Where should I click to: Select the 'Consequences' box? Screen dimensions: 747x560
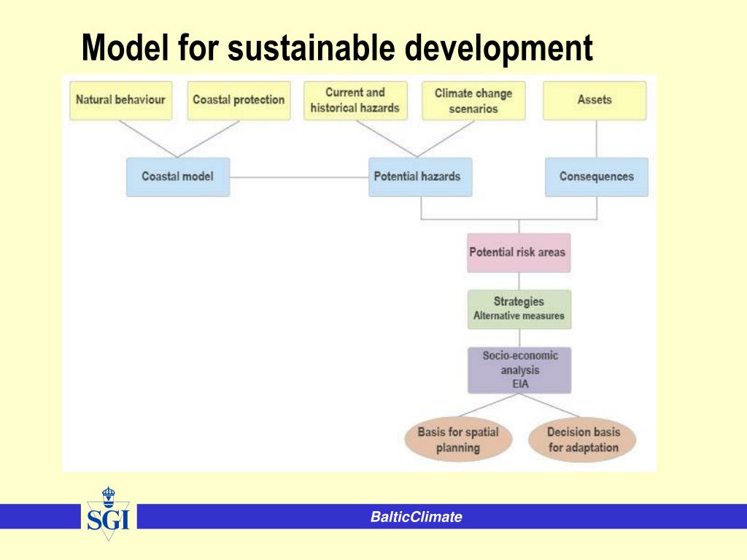point(597,177)
